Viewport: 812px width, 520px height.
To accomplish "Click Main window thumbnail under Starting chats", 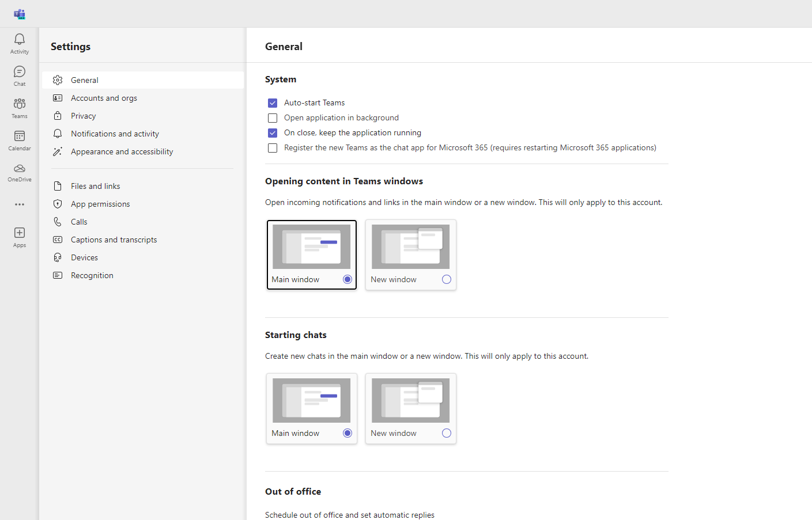I will 312,400.
